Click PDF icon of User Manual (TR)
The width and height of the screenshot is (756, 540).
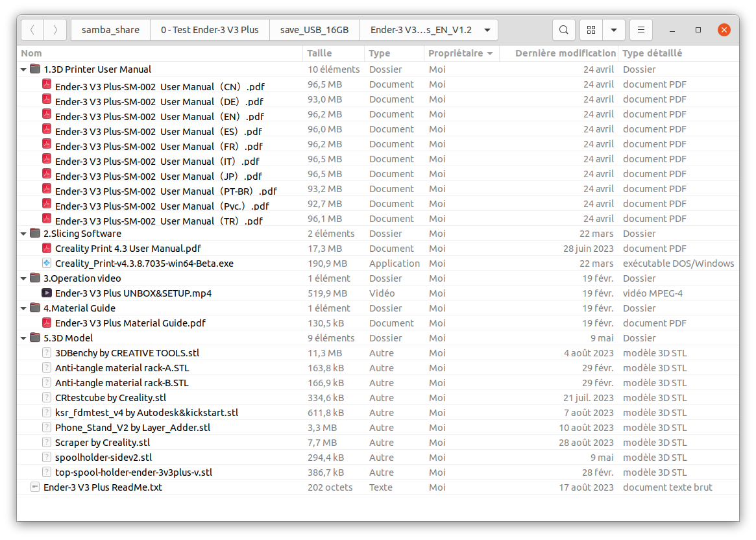point(46,219)
